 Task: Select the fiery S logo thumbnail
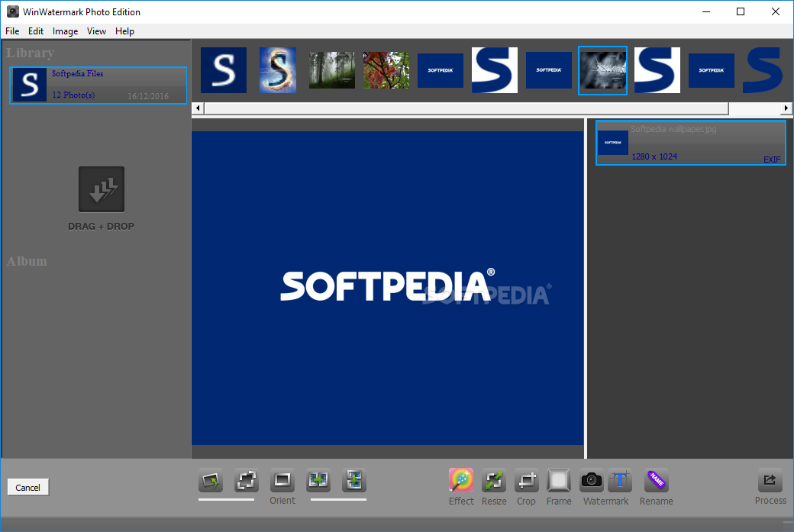point(277,70)
